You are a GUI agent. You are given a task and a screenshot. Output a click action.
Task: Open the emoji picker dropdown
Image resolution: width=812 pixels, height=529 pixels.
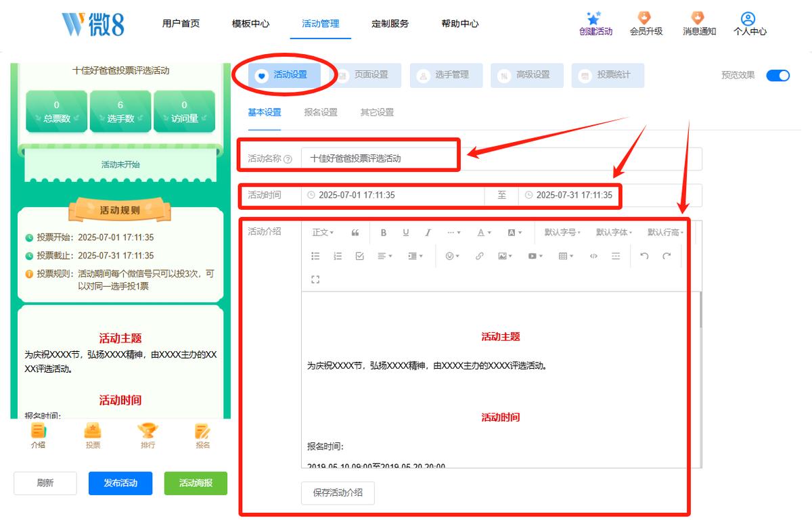[453, 256]
